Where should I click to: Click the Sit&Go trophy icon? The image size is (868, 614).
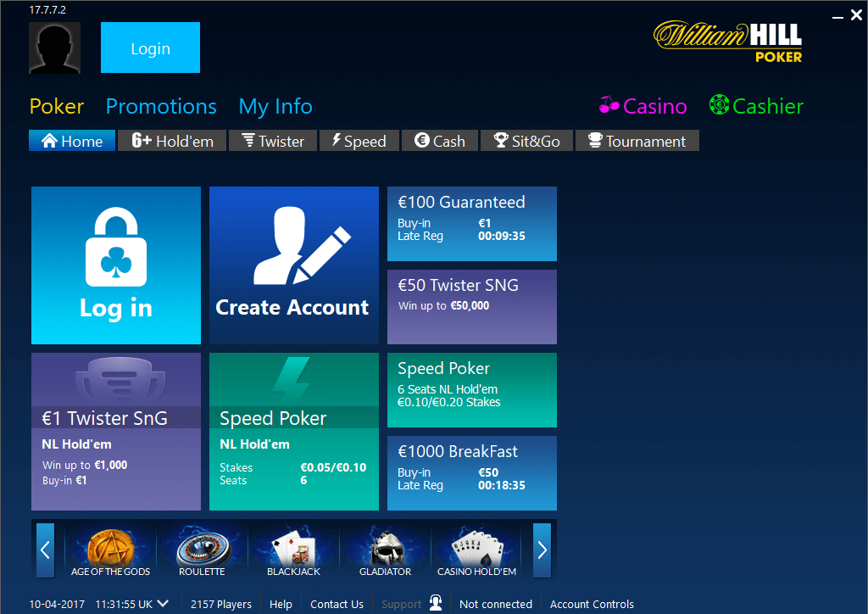501,141
